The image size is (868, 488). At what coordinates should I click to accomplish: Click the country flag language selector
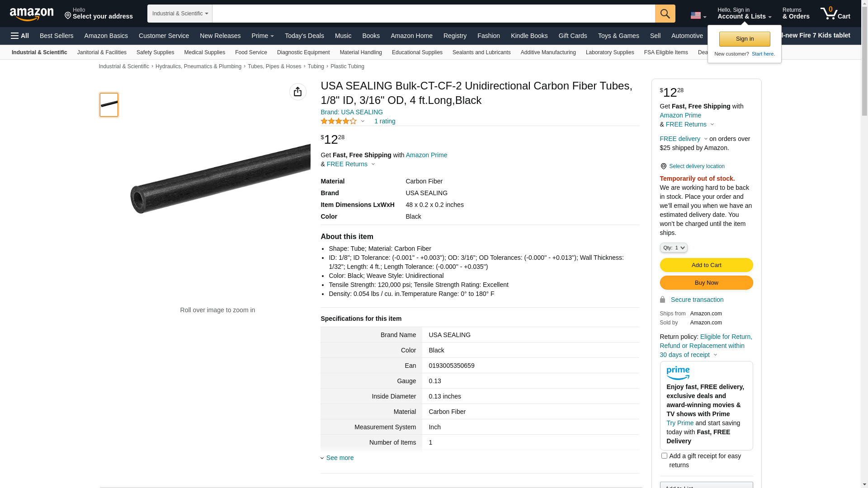[x=698, y=16]
